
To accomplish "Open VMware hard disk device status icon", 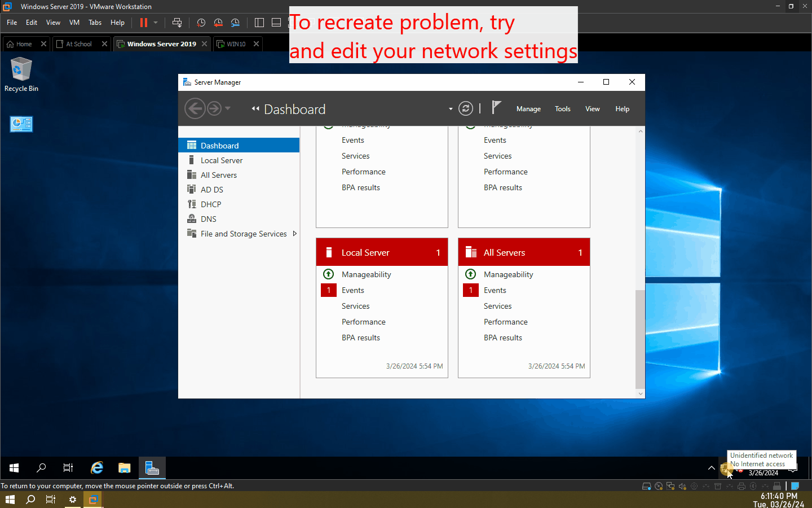I will click(x=646, y=486).
